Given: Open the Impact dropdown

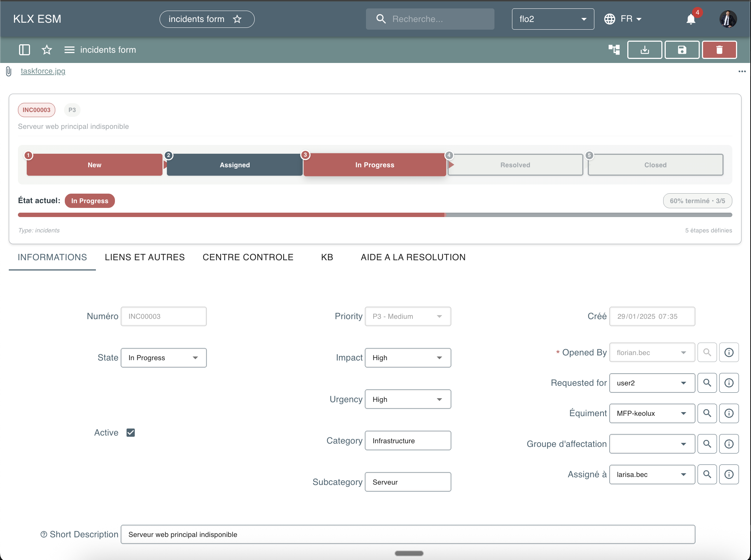Looking at the screenshot, I should pos(408,358).
